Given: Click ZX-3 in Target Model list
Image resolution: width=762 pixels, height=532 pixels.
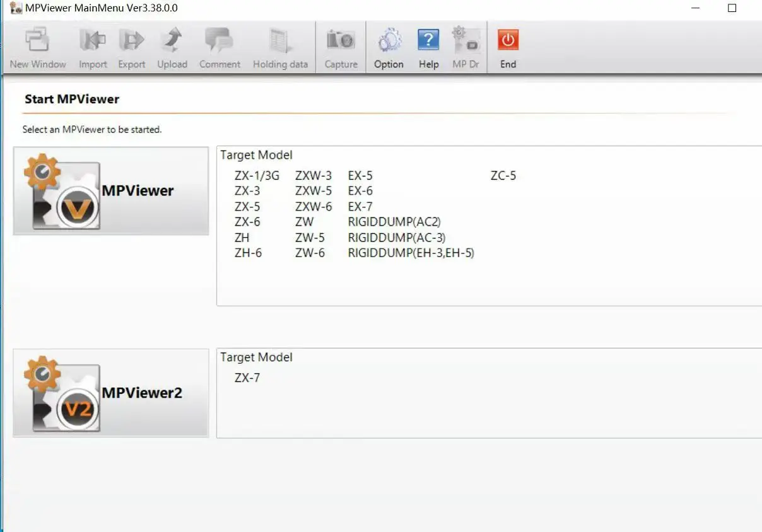Looking at the screenshot, I should click(x=247, y=191).
